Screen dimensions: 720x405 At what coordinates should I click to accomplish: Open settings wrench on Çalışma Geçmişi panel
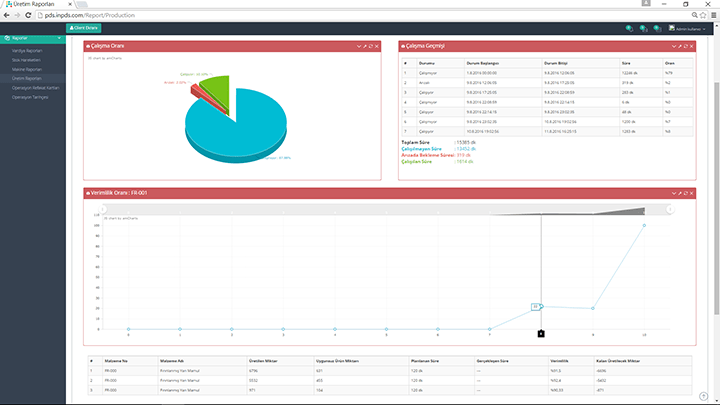click(680, 46)
